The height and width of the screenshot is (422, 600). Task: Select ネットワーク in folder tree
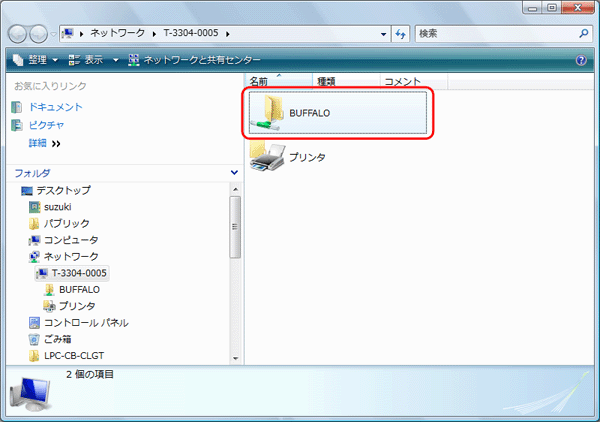71,256
